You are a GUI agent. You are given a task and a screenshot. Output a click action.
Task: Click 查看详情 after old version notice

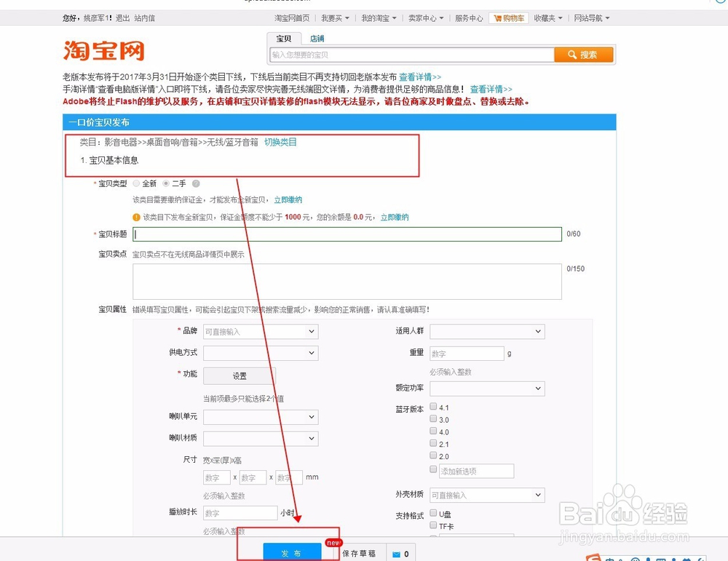[420, 77]
